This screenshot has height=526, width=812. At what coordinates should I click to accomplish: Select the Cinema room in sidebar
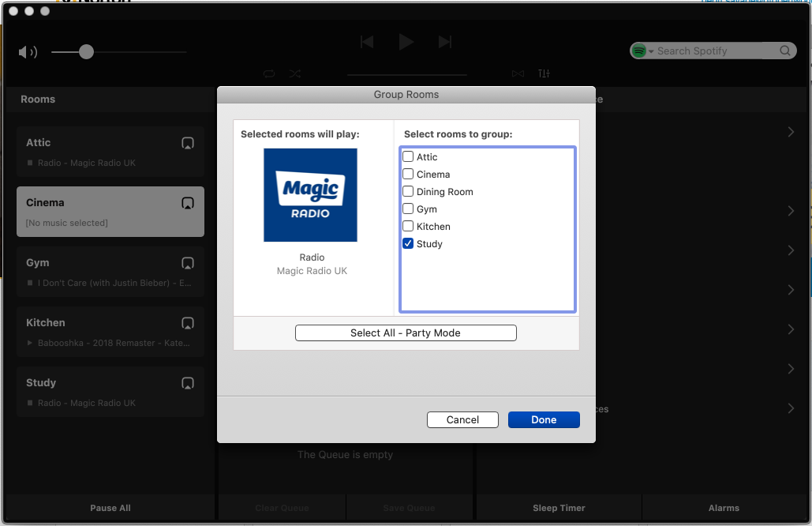pos(110,212)
